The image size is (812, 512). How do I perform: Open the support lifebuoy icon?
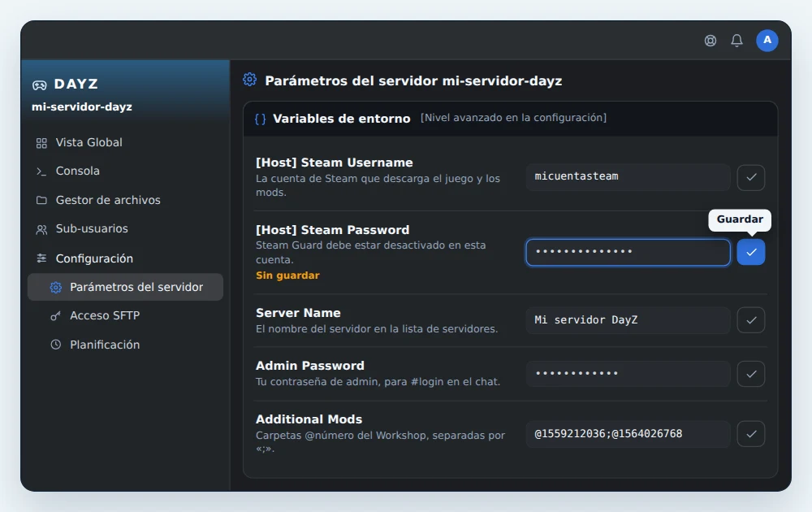coord(710,41)
